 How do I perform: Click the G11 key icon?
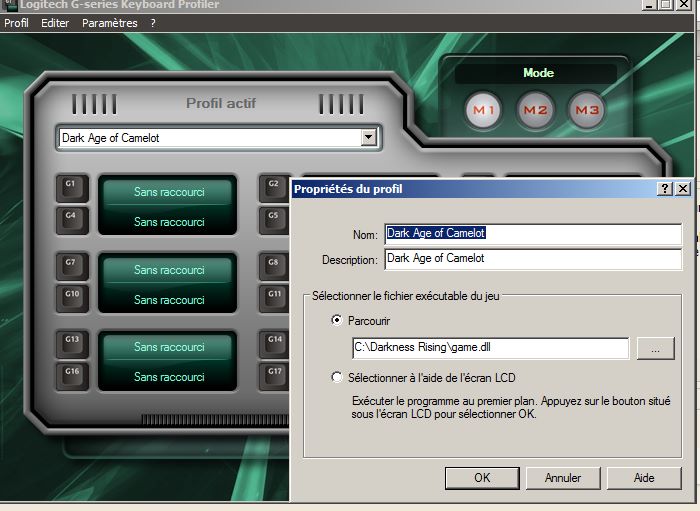(274, 298)
